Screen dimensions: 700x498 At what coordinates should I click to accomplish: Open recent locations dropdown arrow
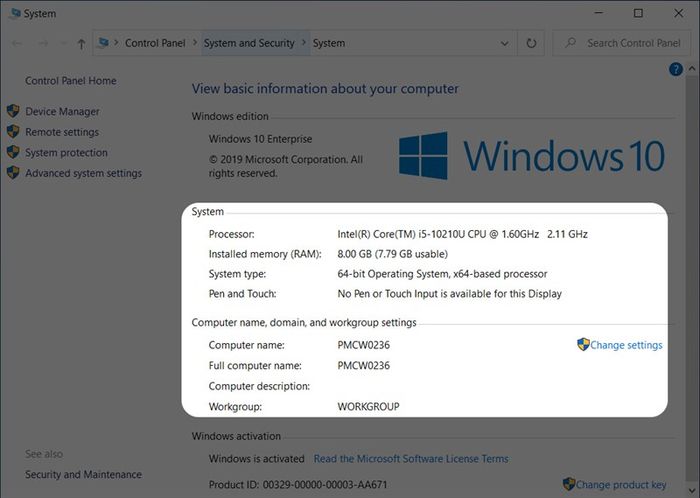click(x=63, y=43)
